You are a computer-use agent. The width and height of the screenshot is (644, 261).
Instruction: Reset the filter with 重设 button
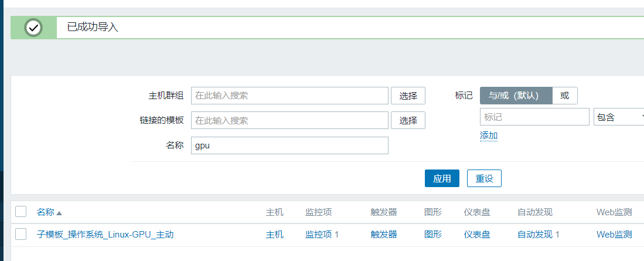point(484,178)
